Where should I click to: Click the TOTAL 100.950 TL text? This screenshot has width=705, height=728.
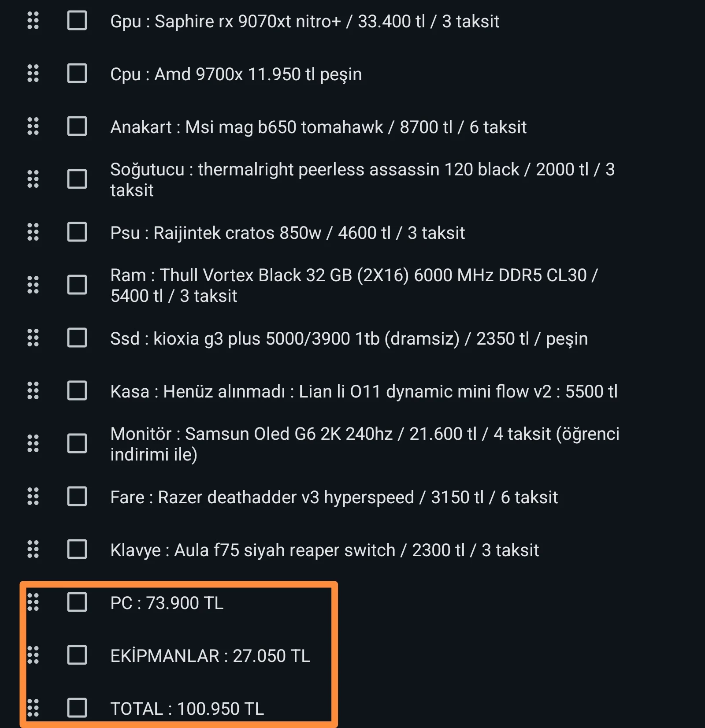coord(187,709)
